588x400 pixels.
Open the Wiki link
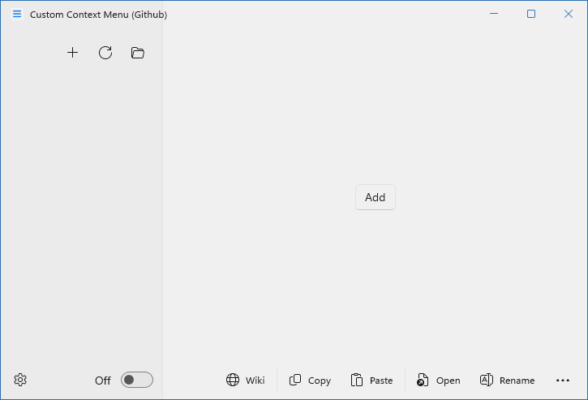pyautogui.click(x=246, y=380)
